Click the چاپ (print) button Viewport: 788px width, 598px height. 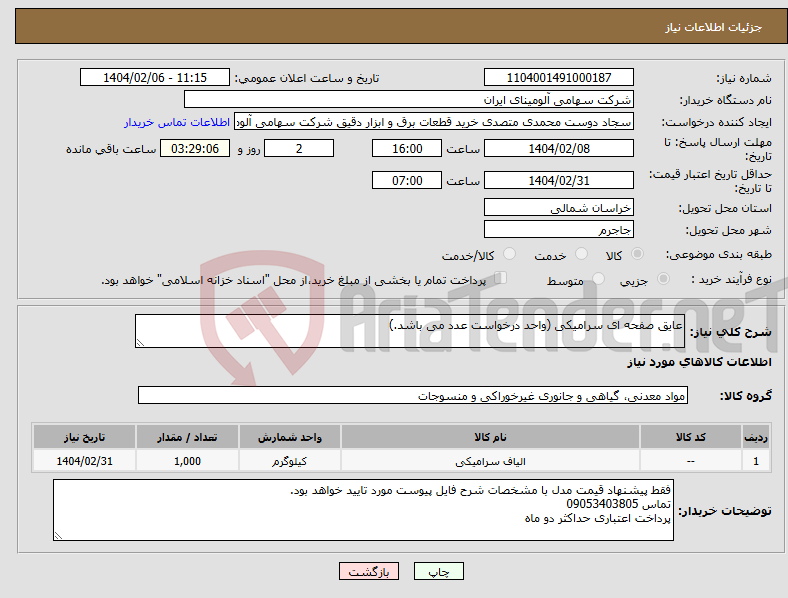coord(438,571)
